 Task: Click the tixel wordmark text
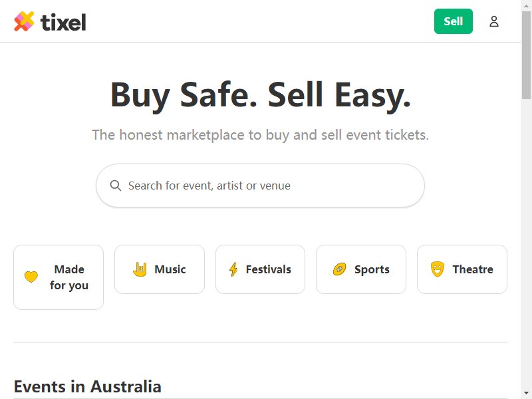(x=63, y=23)
